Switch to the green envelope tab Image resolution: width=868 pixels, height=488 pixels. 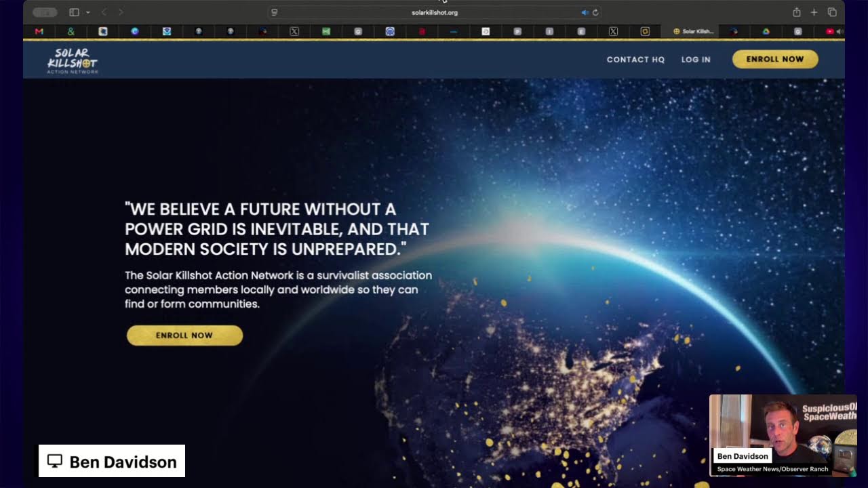point(326,31)
